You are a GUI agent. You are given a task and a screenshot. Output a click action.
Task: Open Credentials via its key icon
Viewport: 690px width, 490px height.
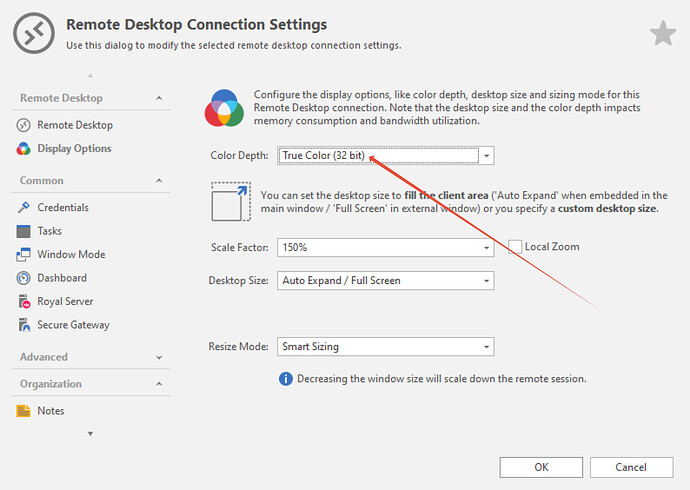click(x=24, y=207)
